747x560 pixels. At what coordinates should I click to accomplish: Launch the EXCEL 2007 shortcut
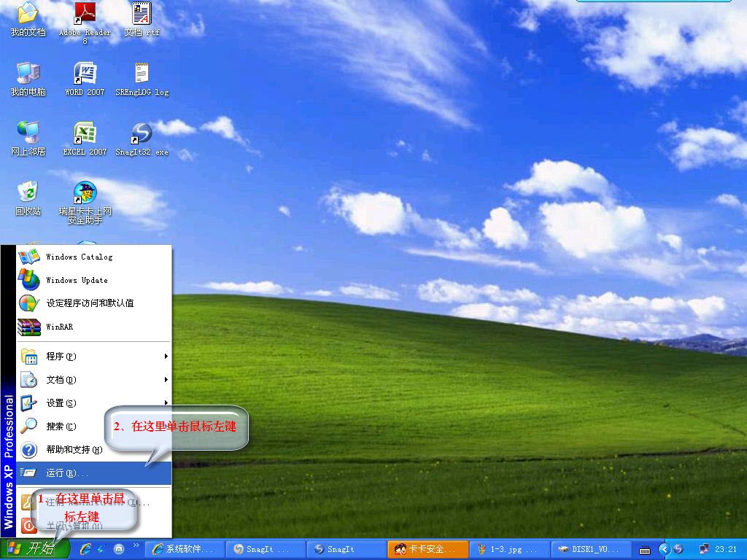pyautogui.click(x=85, y=139)
